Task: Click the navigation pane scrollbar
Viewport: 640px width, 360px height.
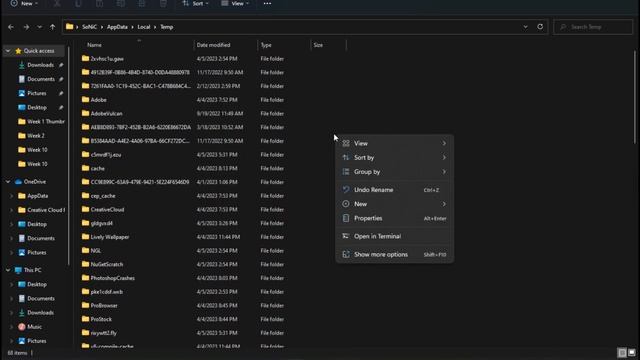Action: click(x=69, y=155)
